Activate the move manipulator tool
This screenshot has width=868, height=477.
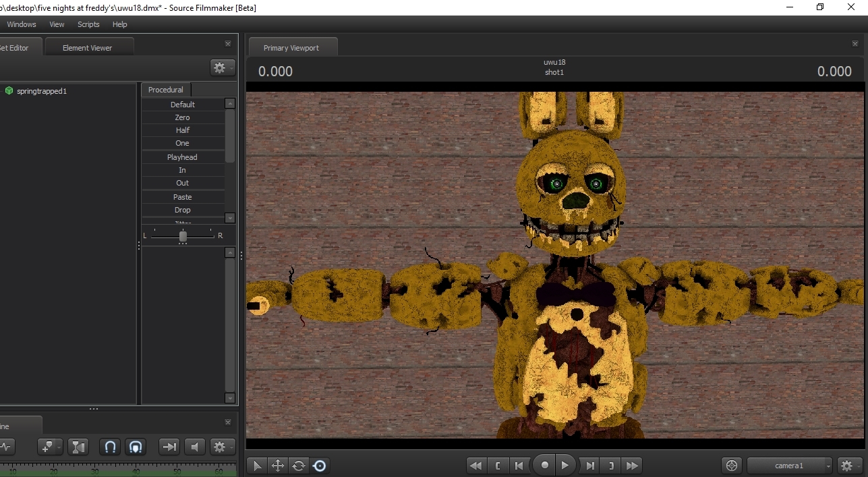pyautogui.click(x=277, y=466)
